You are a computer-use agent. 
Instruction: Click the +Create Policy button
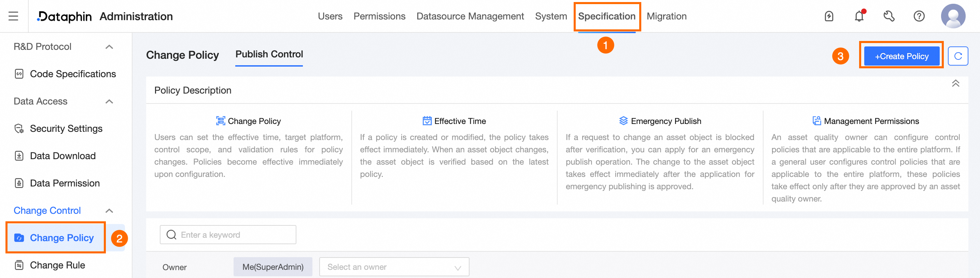coord(901,56)
